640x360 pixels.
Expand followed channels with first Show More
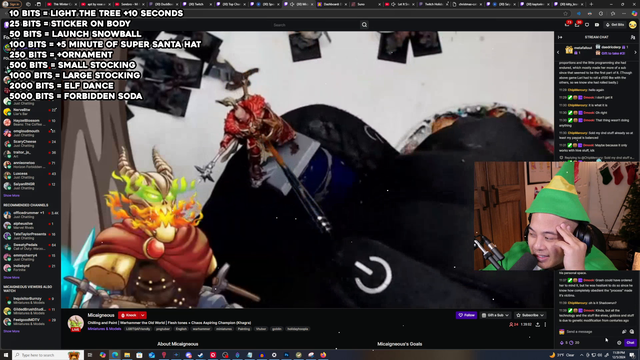point(11,196)
